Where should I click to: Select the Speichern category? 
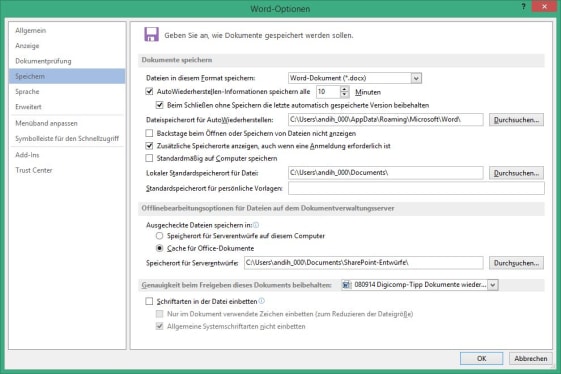point(67,76)
